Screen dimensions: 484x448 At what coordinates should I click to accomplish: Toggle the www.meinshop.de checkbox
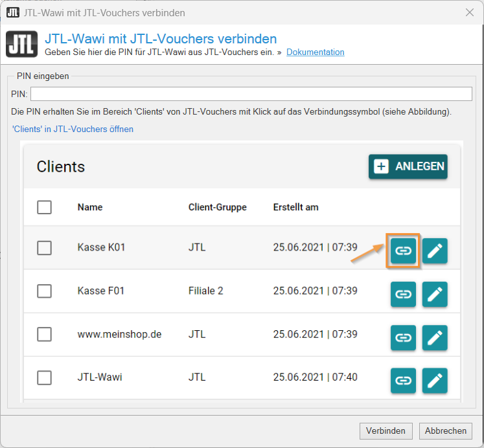[x=44, y=335]
